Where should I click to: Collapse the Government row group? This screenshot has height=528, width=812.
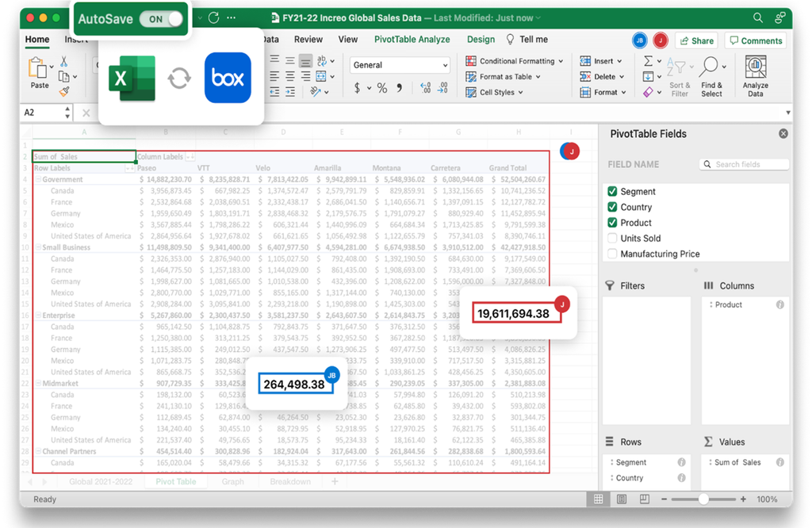tap(37, 180)
